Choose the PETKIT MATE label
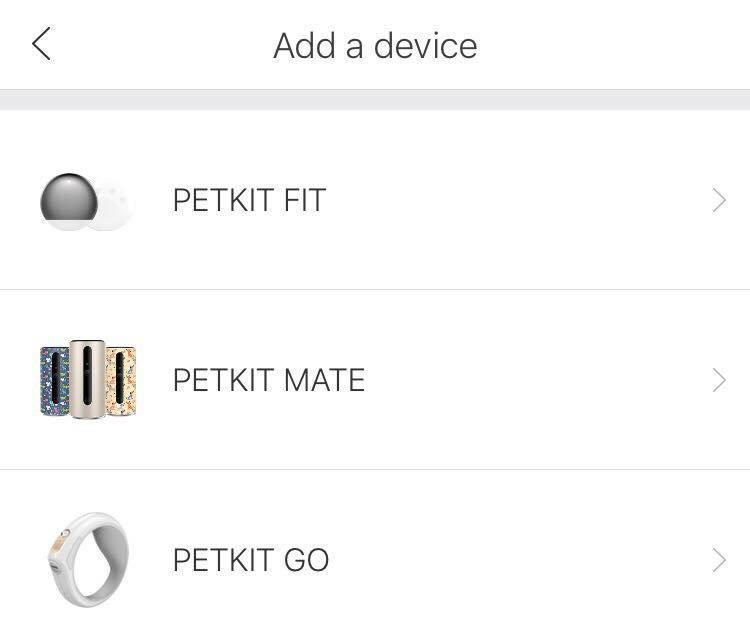This screenshot has height=635, width=750. [x=269, y=380]
